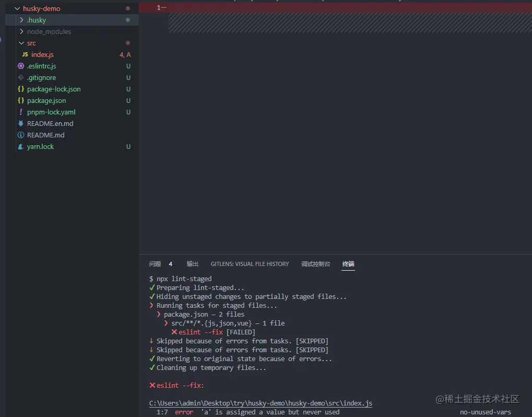Click the 'no-unused-vars' rule text
This screenshot has height=417, width=532.
(485, 412)
